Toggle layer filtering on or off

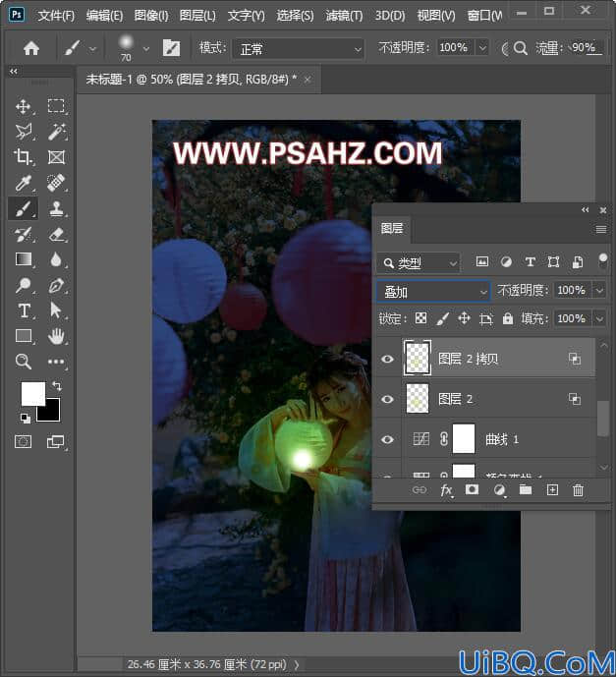(x=603, y=260)
